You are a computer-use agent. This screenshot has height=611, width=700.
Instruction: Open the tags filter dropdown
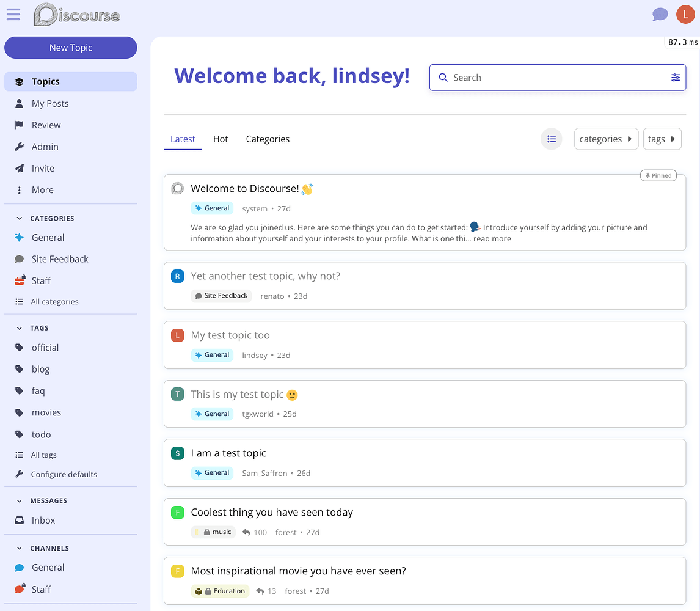pos(662,139)
